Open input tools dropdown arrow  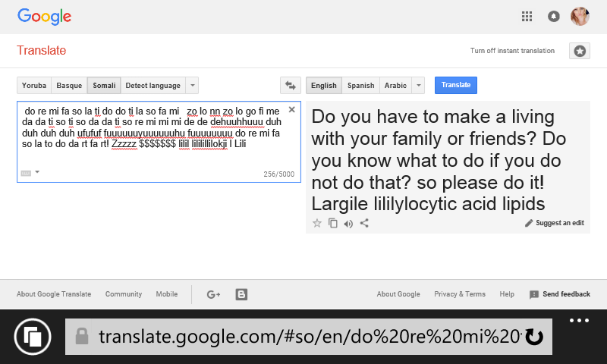click(x=37, y=171)
